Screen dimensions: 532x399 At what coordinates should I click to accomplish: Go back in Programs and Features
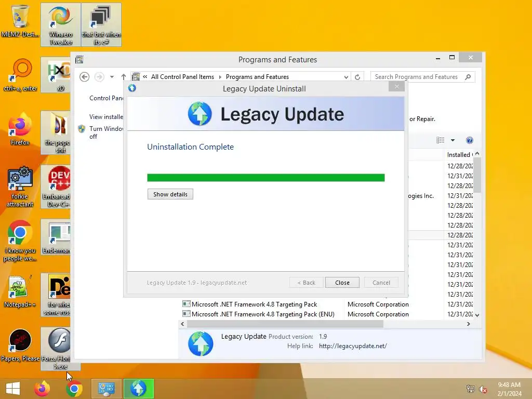coord(85,77)
